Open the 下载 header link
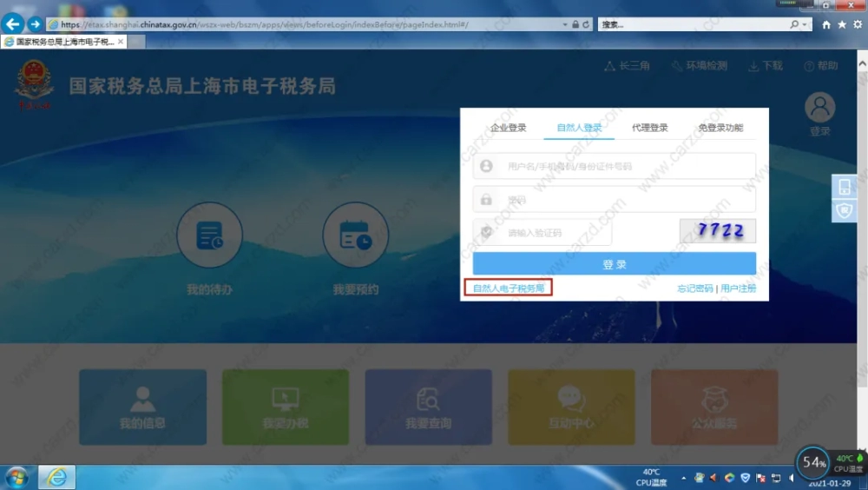Image resolution: width=868 pixels, height=490 pixels. (x=766, y=66)
